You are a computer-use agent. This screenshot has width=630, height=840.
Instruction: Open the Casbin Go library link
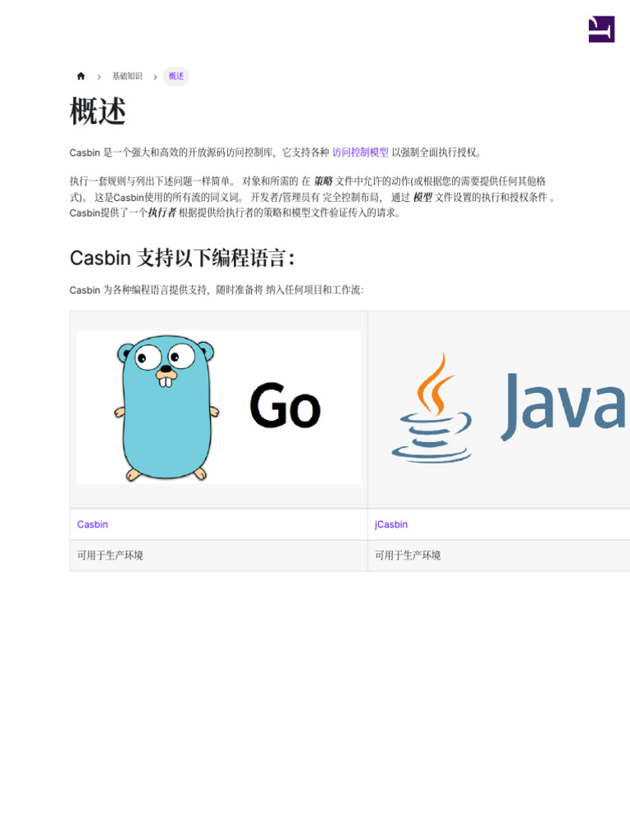(x=92, y=524)
